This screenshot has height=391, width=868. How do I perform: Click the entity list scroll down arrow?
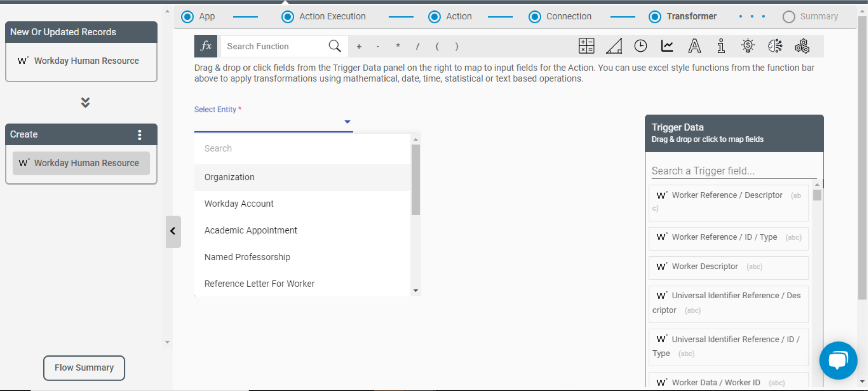(x=416, y=291)
